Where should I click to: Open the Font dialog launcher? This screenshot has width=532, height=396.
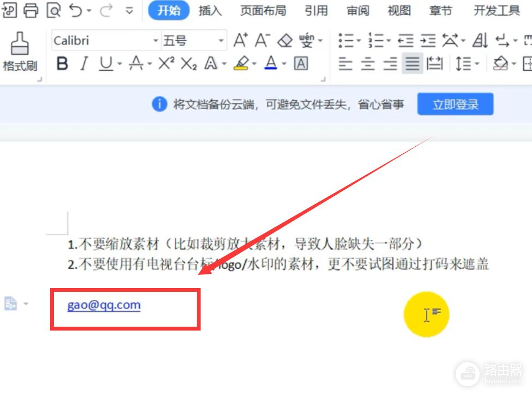[323, 79]
